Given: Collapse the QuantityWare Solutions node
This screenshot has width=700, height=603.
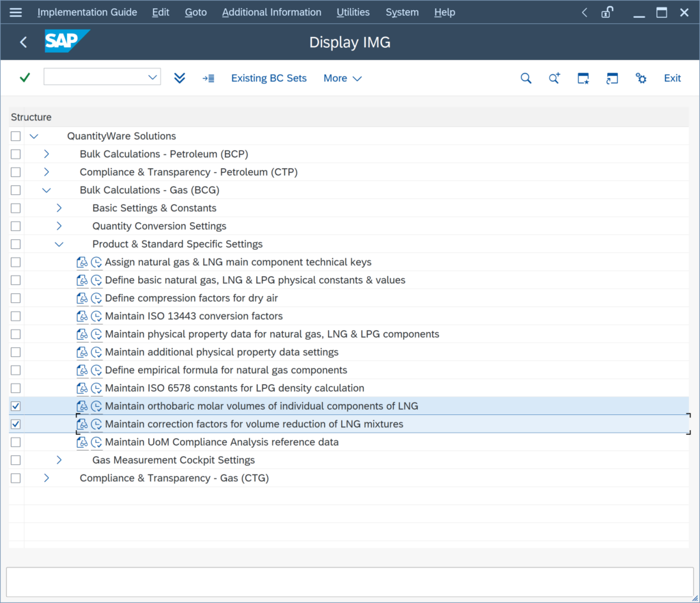Looking at the screenshot, I should [x=34, y=136].
